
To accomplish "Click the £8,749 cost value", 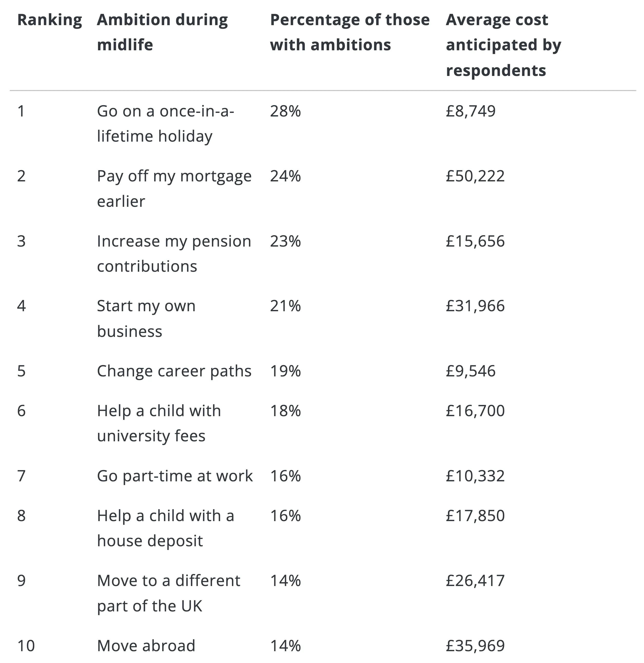I will tap(471, 111).
